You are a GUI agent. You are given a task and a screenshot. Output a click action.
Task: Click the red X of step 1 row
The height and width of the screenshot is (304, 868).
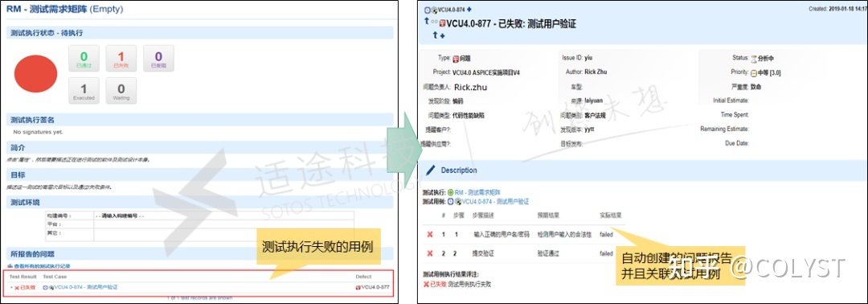point(429,235)
